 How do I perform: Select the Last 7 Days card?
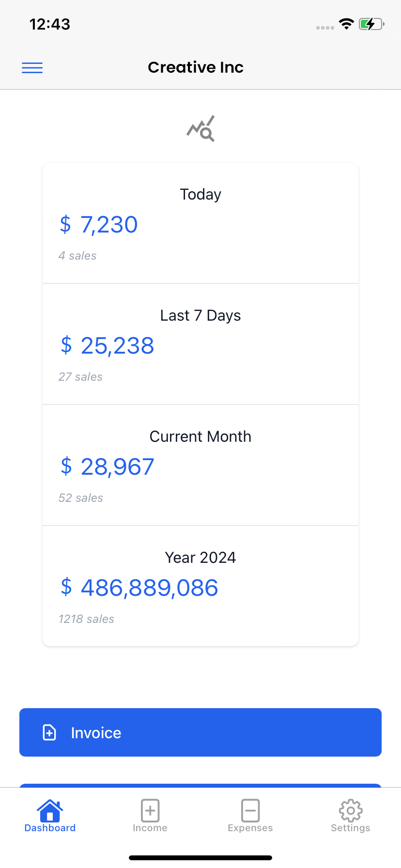click(x=200, y=344)
